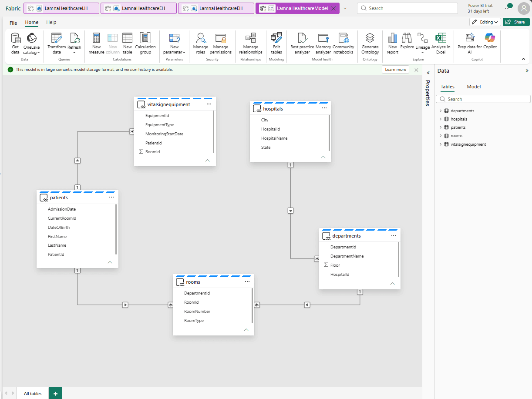Collapse the departments table card
Screen dimensions: 532x399
392,284
